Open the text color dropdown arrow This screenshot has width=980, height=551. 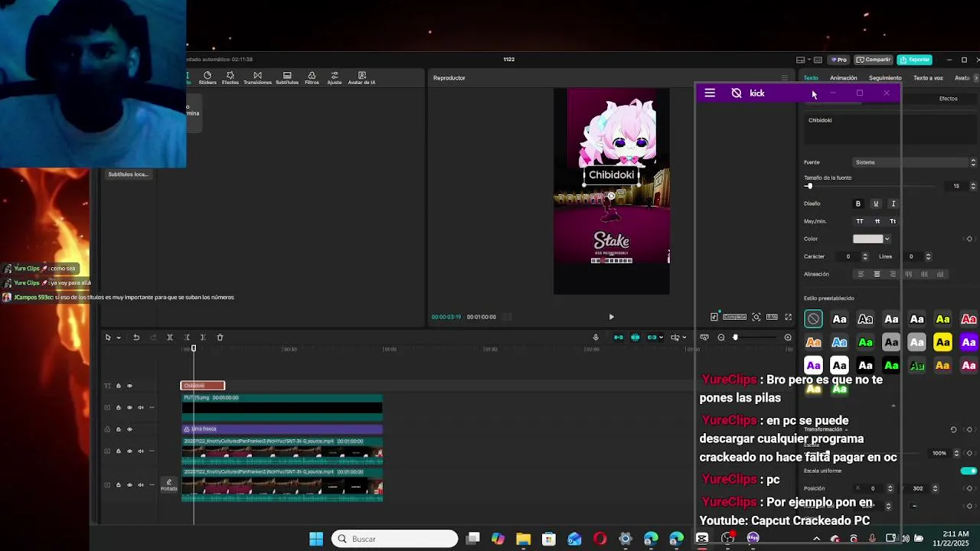click(x=887, y=239)
